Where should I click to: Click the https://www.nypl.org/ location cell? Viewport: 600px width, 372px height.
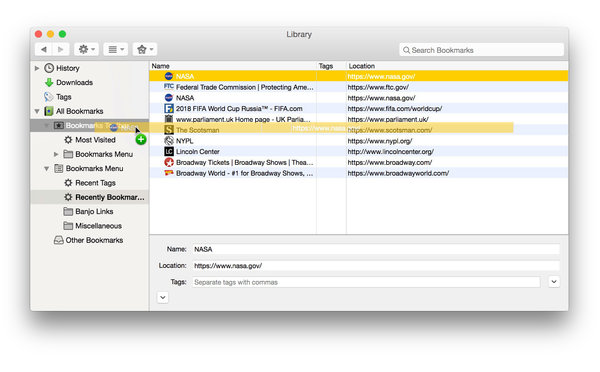click(380, 141)
